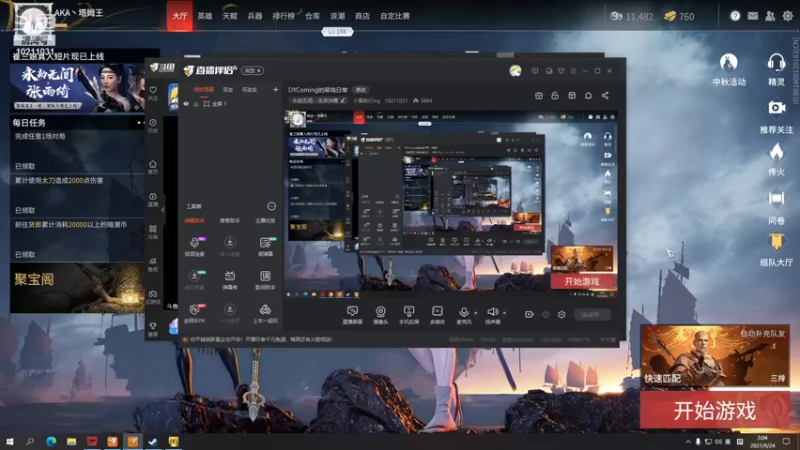This screenshot has height=450, width=800.
Task: Open the game friends list icon
Action: [x=770, y=16]
